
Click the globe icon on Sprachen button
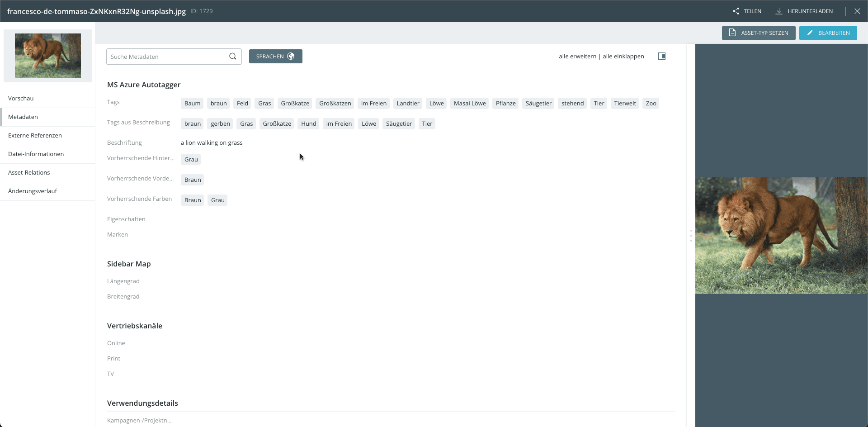(291, 57)
